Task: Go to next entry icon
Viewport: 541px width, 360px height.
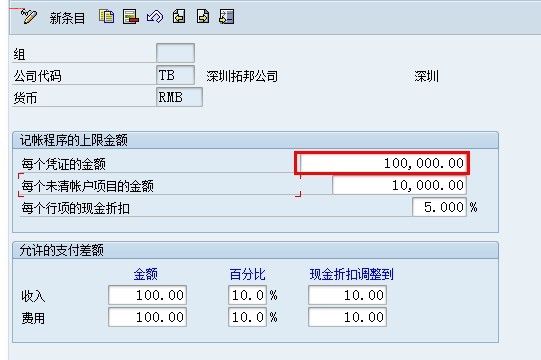Action: pyautogui.click(x=203, y=16)
